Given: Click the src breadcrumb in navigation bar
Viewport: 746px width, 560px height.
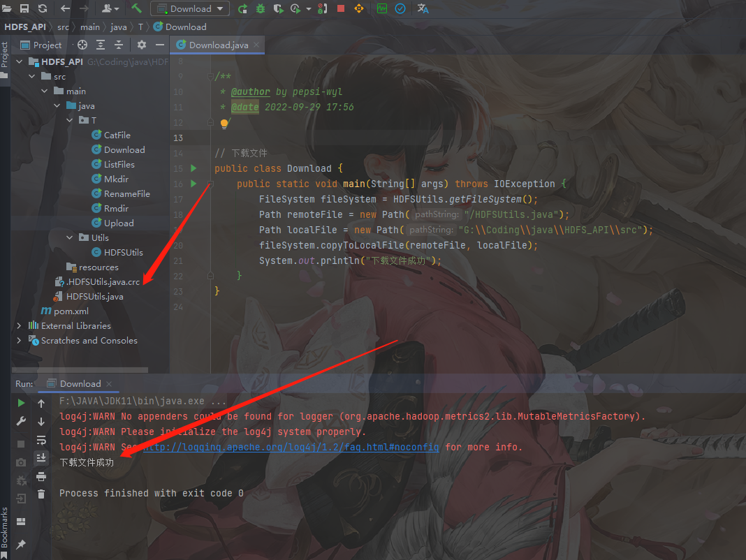Looking at the screenshot, I should coord(63,27).
